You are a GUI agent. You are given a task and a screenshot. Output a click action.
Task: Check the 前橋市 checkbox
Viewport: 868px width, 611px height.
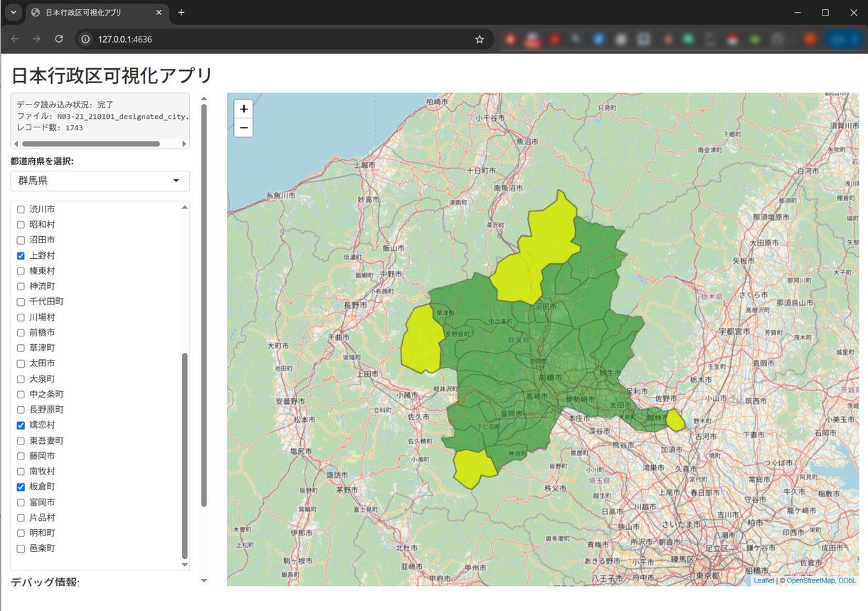(21, 333)
